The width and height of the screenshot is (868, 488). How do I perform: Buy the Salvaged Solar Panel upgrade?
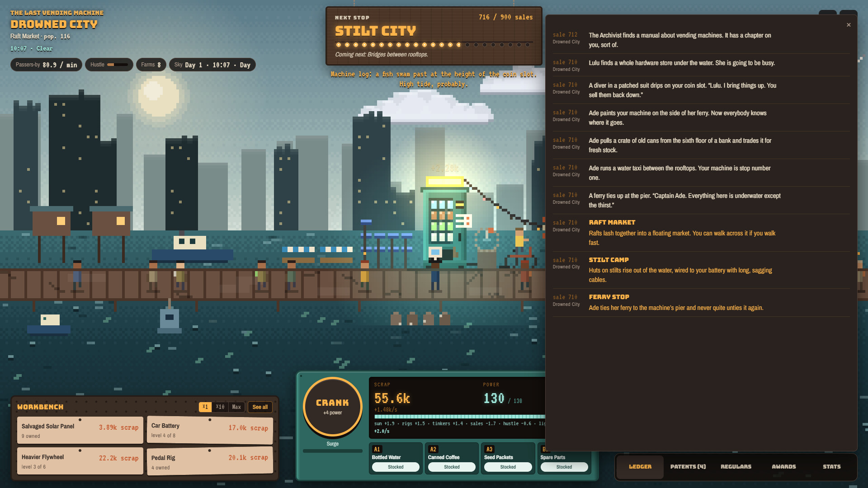[80, 430]
